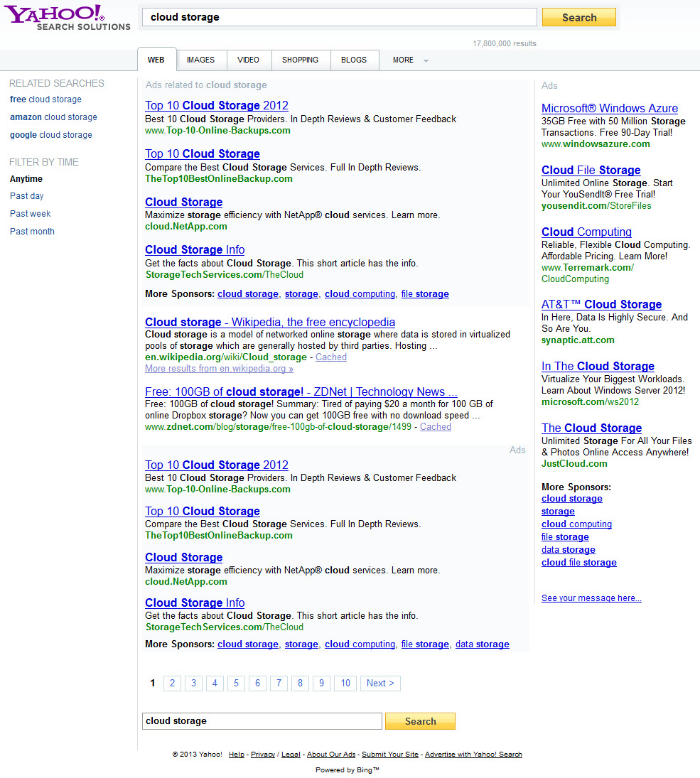Click the Yahoo! Search Solutions logo
The image size is (700, 778).
[x=68, y=17]
